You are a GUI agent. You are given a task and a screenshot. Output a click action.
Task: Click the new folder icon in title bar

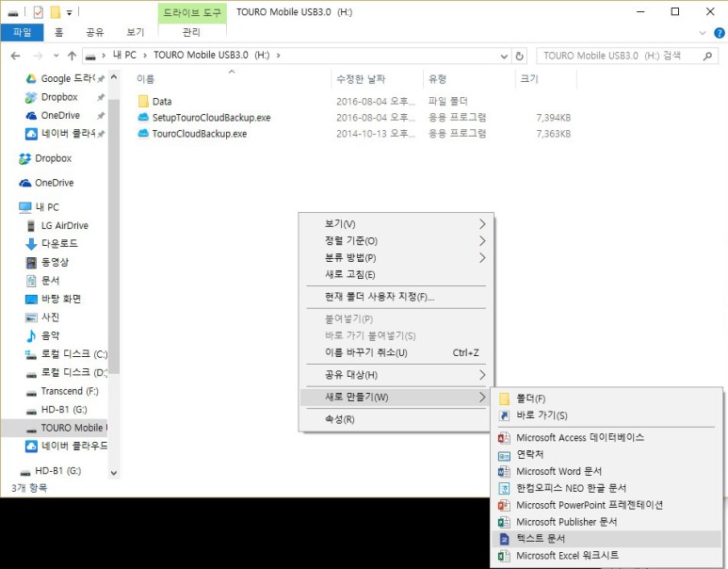click(x=56, y=12)
